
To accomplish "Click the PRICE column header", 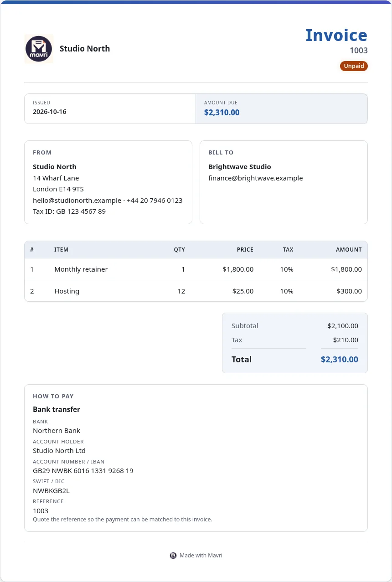I will pos(245,250).
